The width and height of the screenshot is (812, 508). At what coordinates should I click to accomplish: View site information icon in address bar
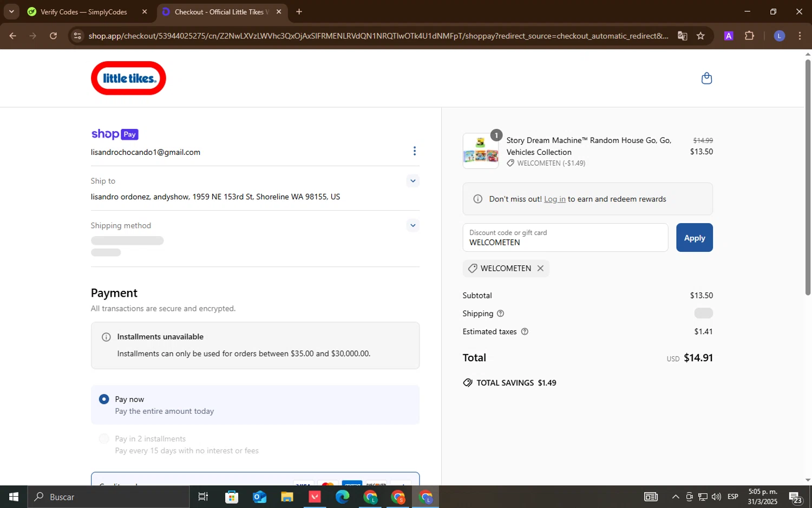(x=77, y=36)
